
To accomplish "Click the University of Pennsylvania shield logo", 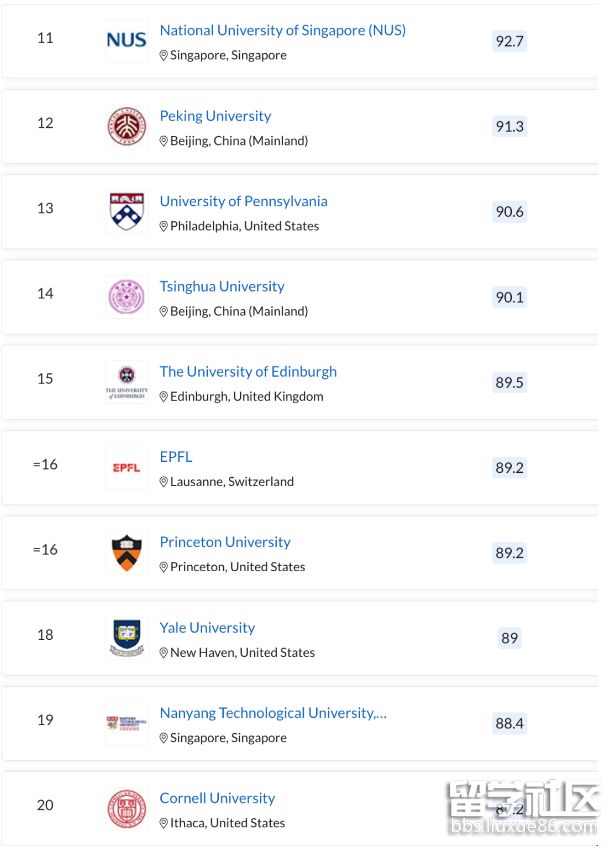I will [x=127, y=212].
